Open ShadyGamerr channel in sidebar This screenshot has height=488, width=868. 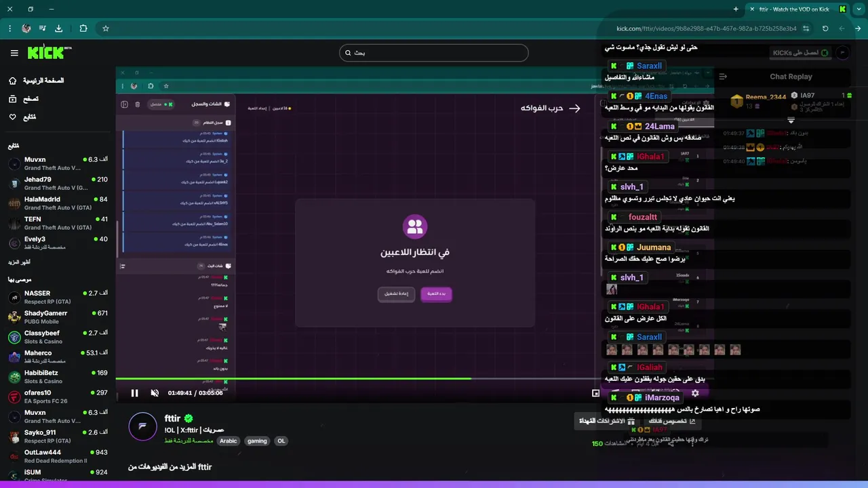(58, 317)
